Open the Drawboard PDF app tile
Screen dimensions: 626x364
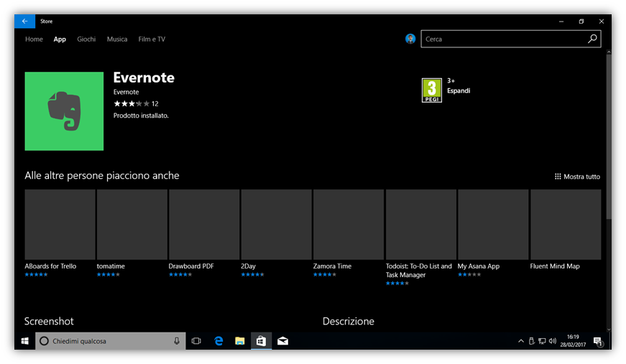204,225
